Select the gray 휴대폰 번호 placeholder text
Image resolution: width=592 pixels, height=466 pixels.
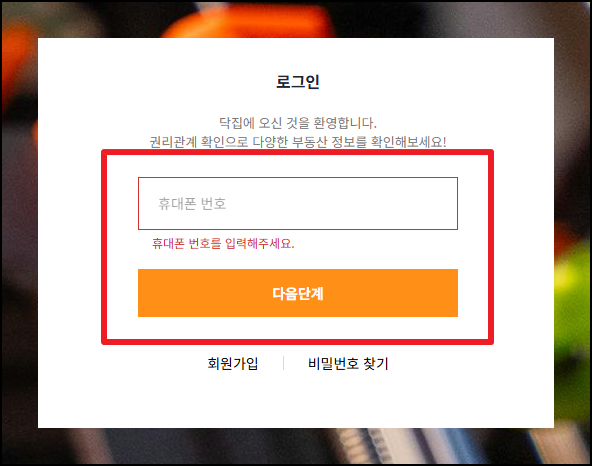coord(192,204)
